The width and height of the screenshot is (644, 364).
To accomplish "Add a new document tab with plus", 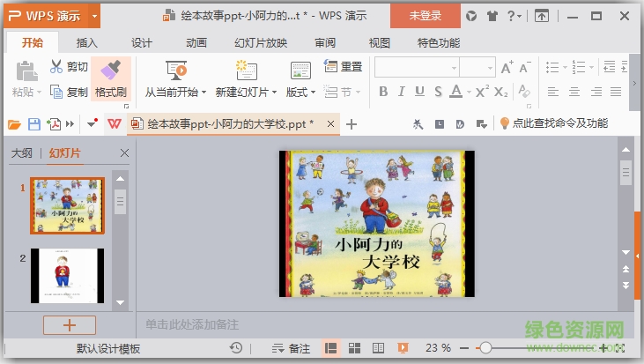I will click(352, 124).
